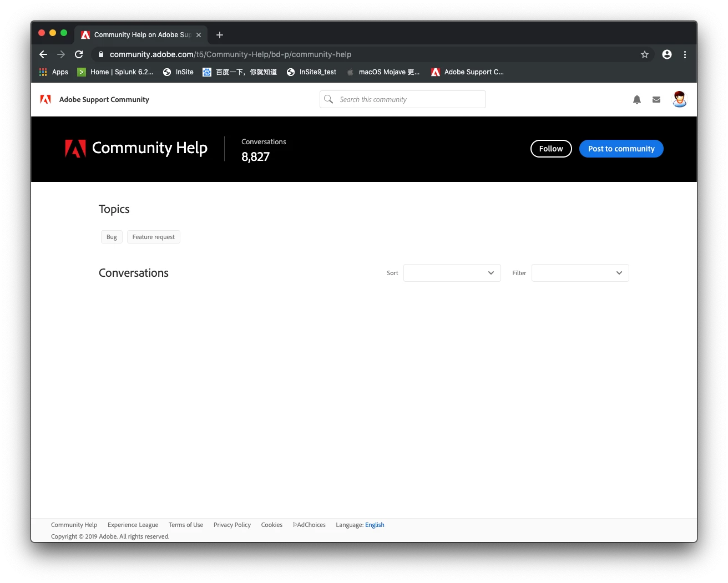The width and height of the screenshot is (728, 583).
Task: Close the Community Help browser tab
Action: (x=199, y=35)
